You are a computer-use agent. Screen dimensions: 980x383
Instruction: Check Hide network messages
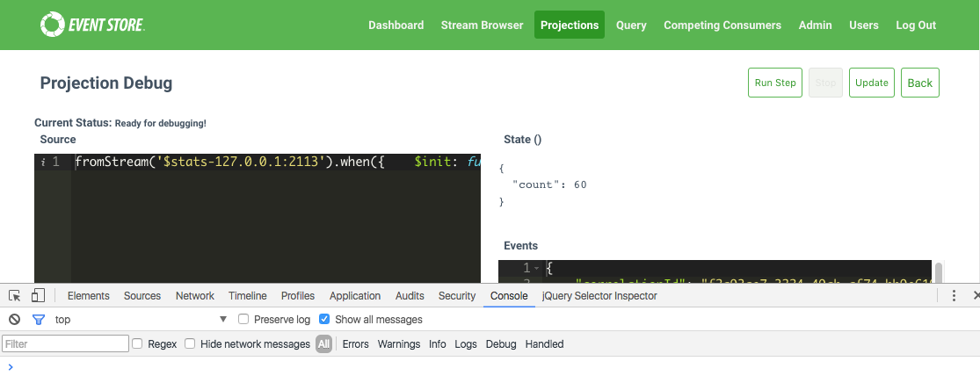pyautogui.click(x=190, y=344)
